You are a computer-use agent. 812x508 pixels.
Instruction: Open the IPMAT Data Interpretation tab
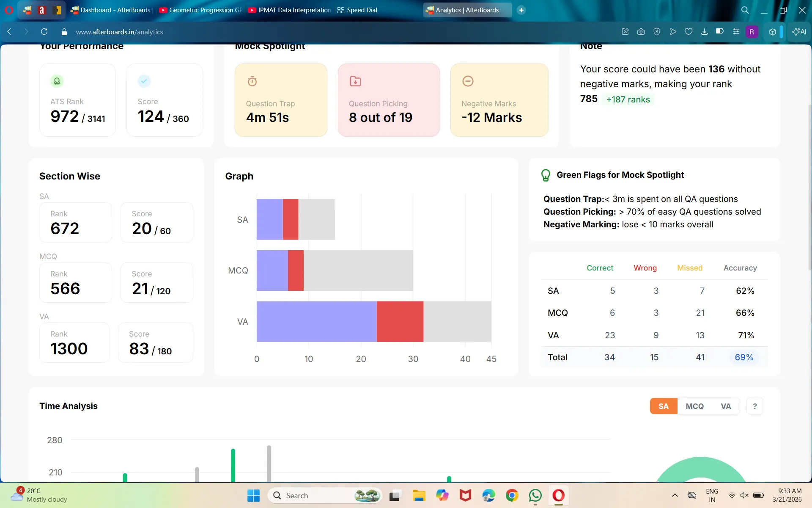click(290, 10)
